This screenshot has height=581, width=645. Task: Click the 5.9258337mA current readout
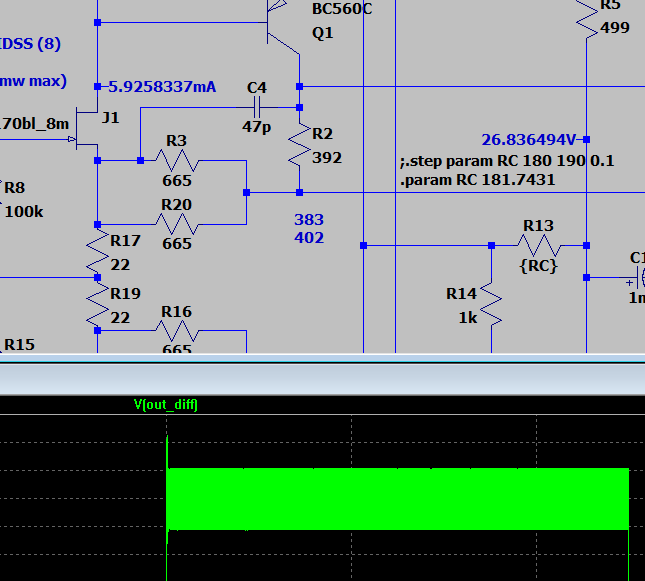click(x=162, y=87)
